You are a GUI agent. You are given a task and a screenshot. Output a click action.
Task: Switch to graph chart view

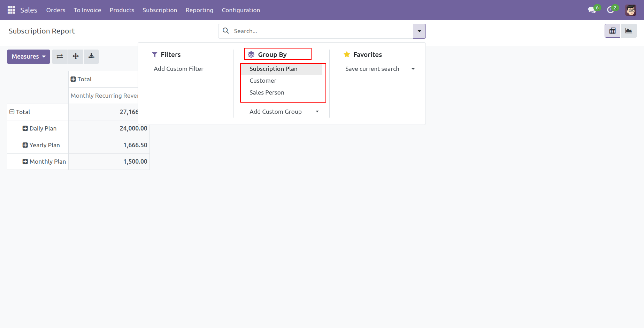click(629, 31)
